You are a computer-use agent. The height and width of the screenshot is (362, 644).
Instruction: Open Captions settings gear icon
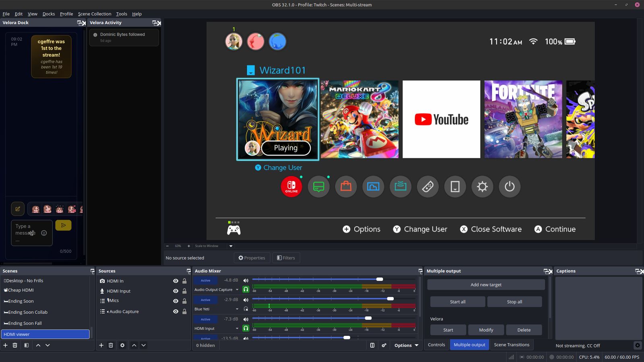click(x=637, y=345)
